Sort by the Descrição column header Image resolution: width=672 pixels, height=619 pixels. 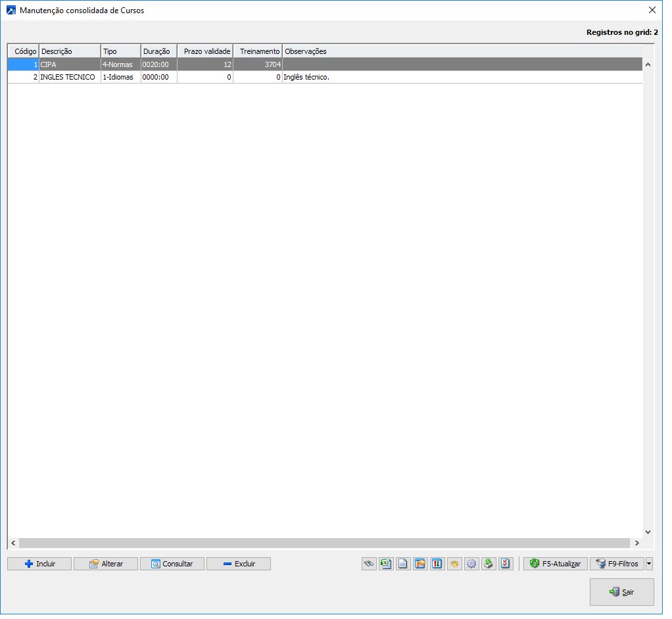coord(71,52)
